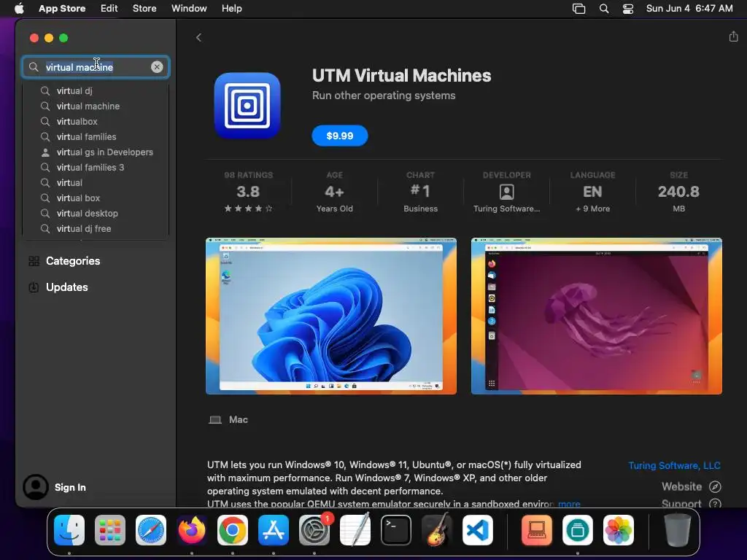Launch Safari from the Dock
This screenshot has width=747, height=560.
(151, 530)
